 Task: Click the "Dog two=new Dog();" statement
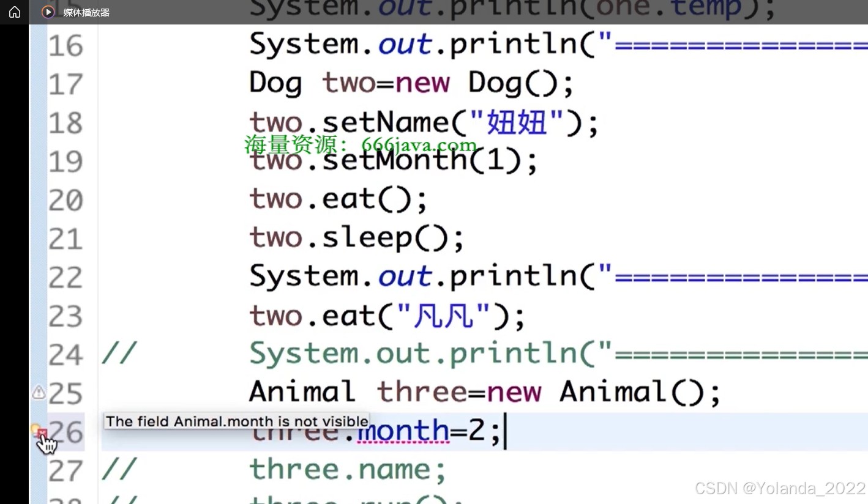412,83
